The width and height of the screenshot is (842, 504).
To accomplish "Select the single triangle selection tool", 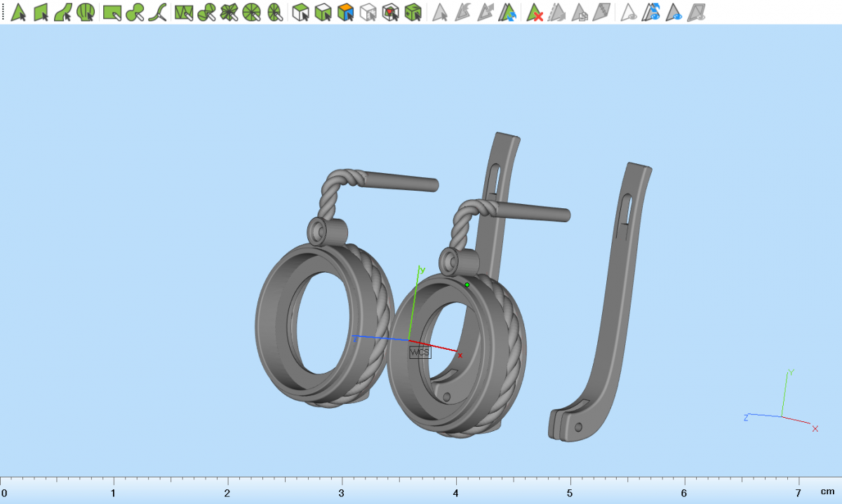I will (18, 12).
